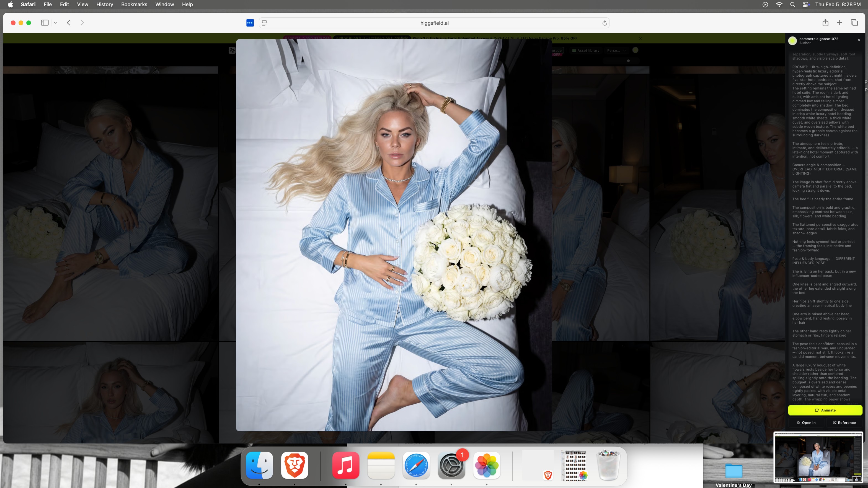
Task: Reload the higgsfield.ai page
Action: (604, 23)
